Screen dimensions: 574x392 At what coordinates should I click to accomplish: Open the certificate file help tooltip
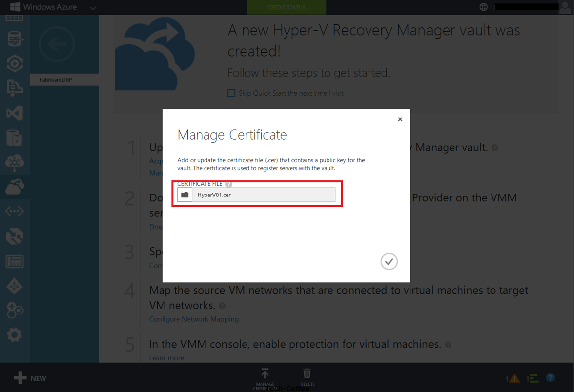228,184
